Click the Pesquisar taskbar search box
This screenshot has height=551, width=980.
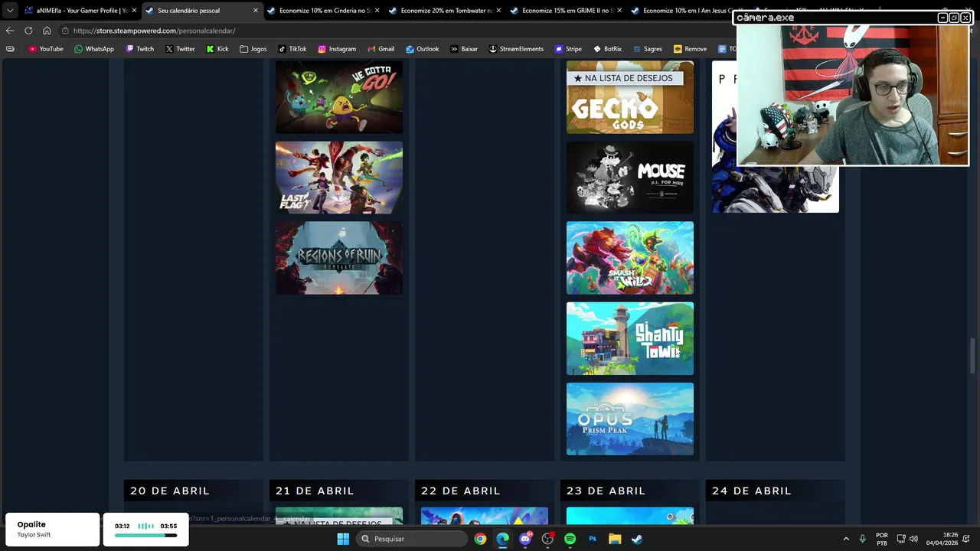[x=413, y=539]
